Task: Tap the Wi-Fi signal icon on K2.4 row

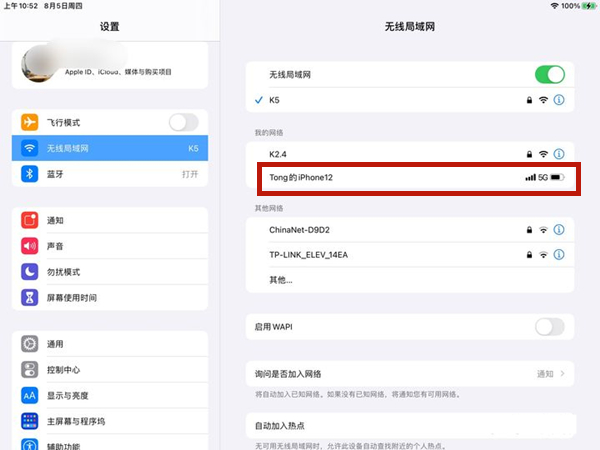Action: (x=543, y=154)
